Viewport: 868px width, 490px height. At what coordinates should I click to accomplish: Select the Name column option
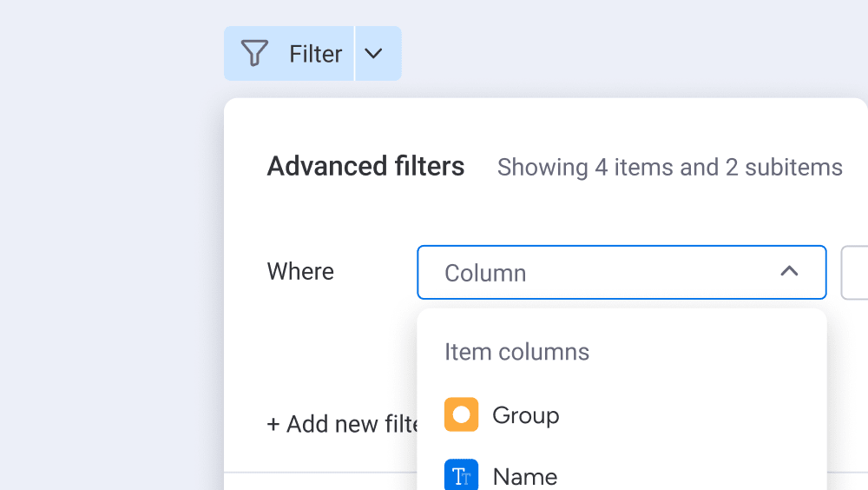(x=621, y=475)
